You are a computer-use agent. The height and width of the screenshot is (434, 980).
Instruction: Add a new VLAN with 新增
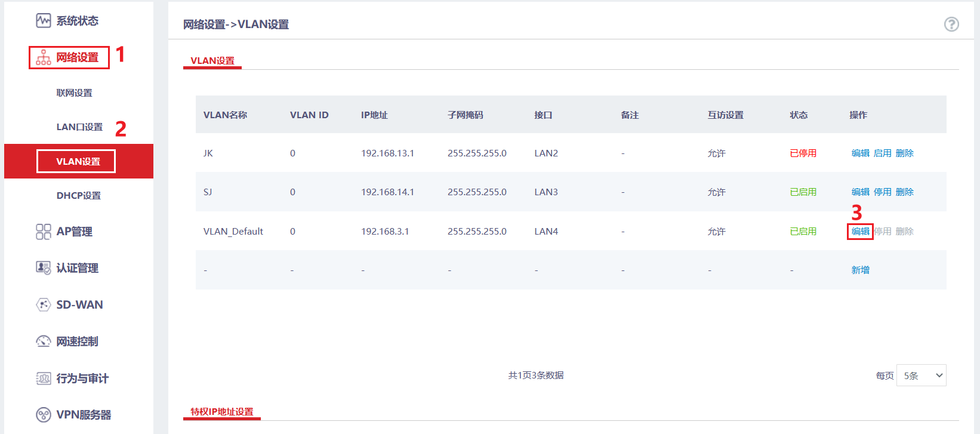point(861,270)
